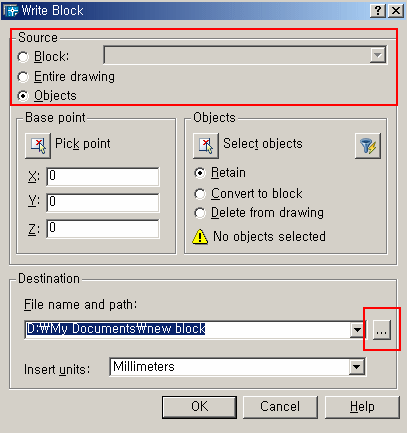Viewport: 407px width, 433px height.
Task: Click the X base point input field
Action: 103,176
